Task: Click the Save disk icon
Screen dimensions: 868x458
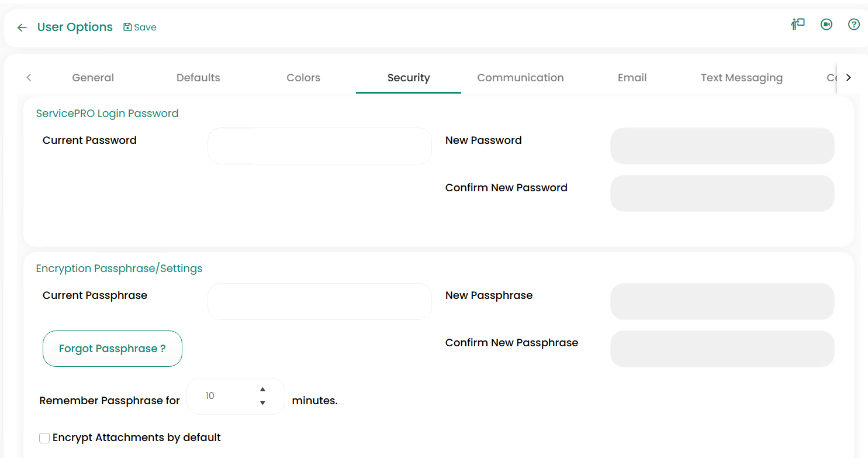Action: coord(127,27)
